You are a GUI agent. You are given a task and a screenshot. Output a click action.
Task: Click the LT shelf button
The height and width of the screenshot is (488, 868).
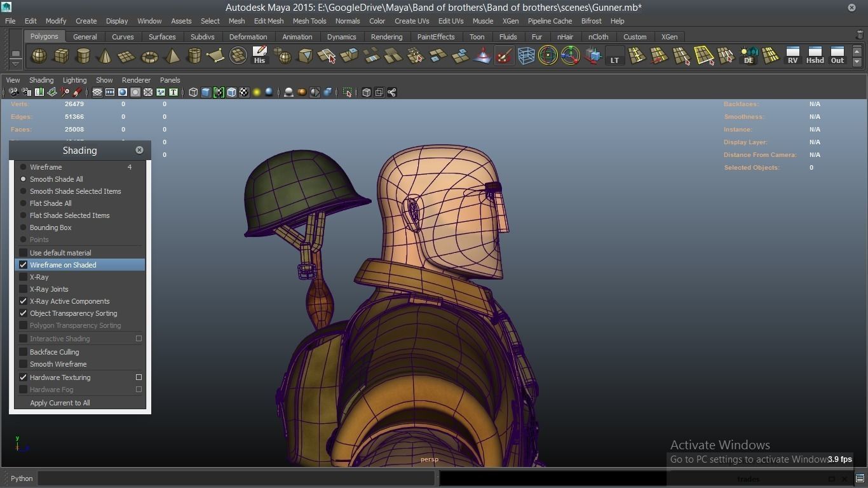[x=614, y=56]
